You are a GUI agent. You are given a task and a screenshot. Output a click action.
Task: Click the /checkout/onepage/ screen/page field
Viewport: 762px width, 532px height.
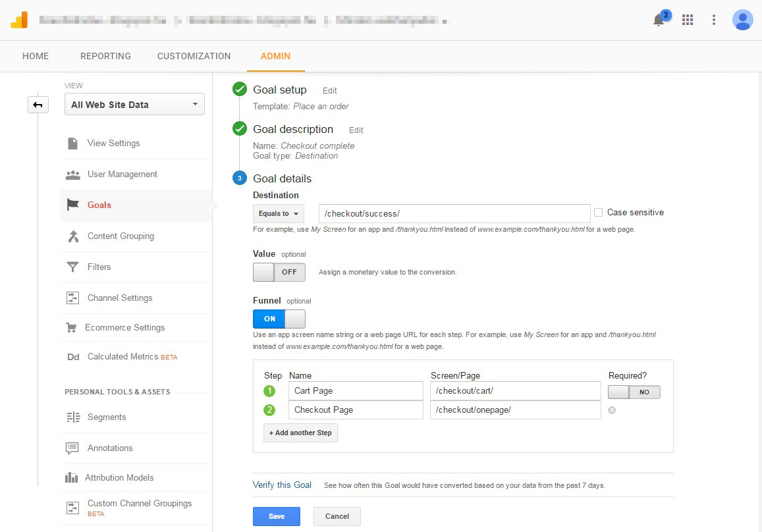516,410
